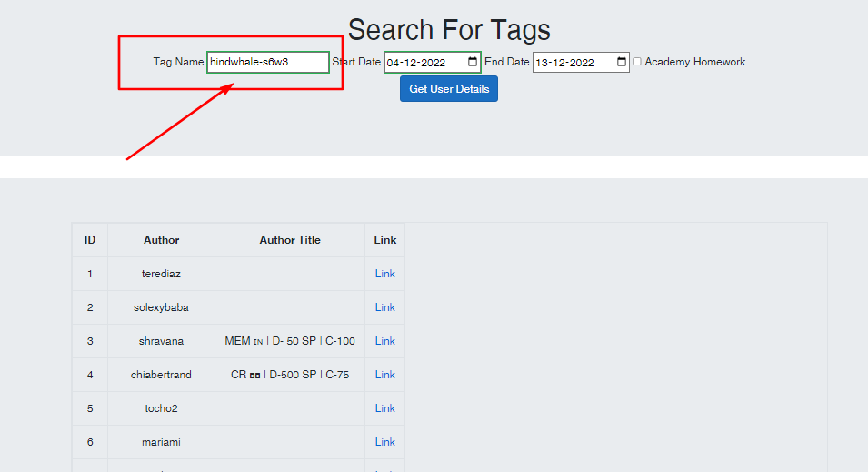
Task: Click ID cell 3 in the table
Action: click(90, 341)
